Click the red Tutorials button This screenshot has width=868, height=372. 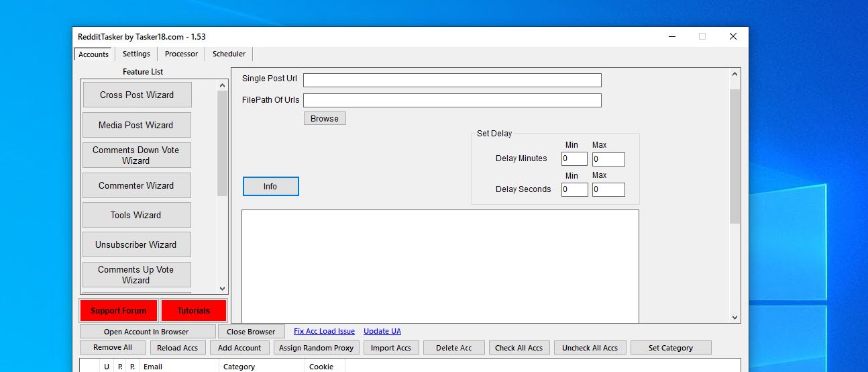[194, 311]
